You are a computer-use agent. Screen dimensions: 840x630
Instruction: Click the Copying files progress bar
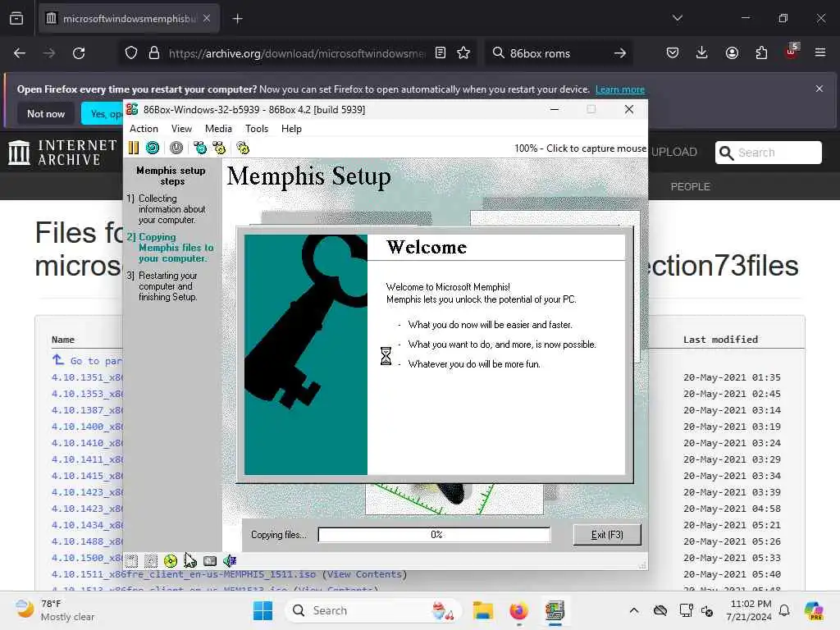(x=434, y=535)
